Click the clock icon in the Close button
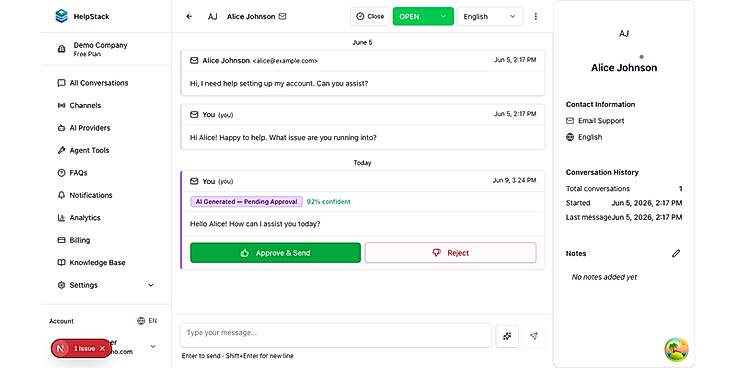Image resolution: width=736 pixels, height=368 pixels. [360, 16]
